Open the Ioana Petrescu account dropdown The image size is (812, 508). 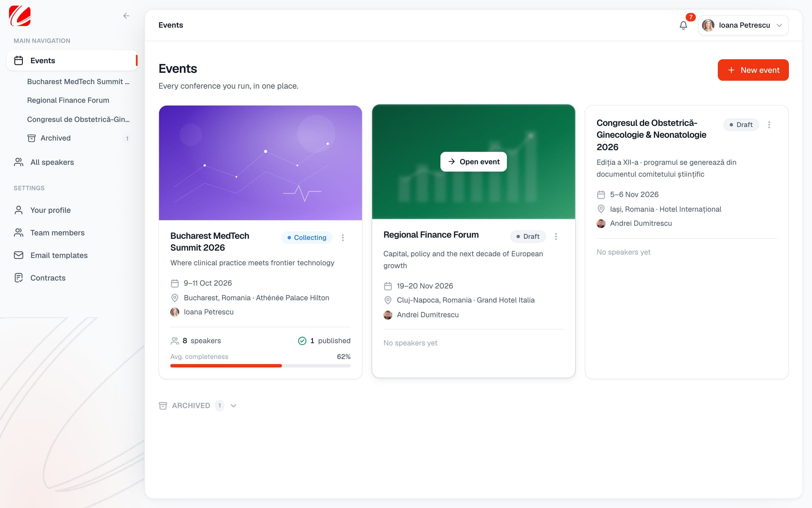pos(743,25)
